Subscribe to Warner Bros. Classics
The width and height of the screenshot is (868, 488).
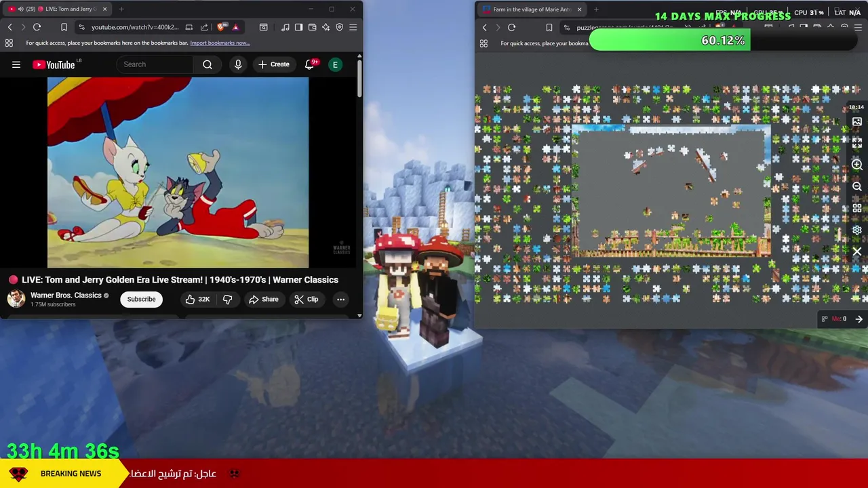coord(141,299)
